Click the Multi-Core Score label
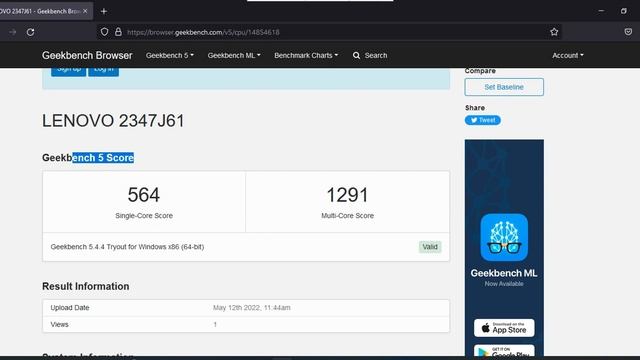640x360 pixels. pyautogui.click(x=347, y=216)
